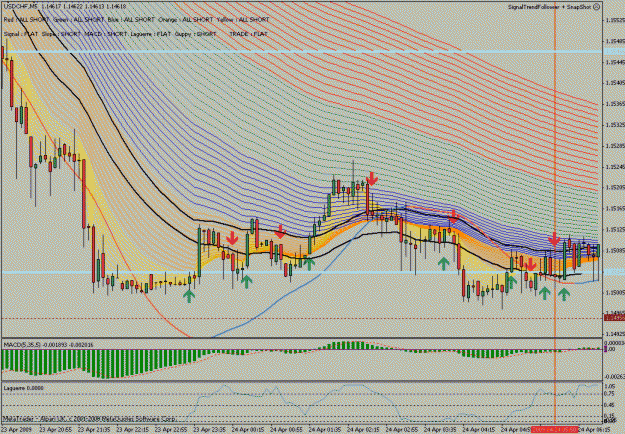This screenshot has height=434, width=625.
Task: Select the first green buy arrow near 23:35
Action: click(189, 296)
